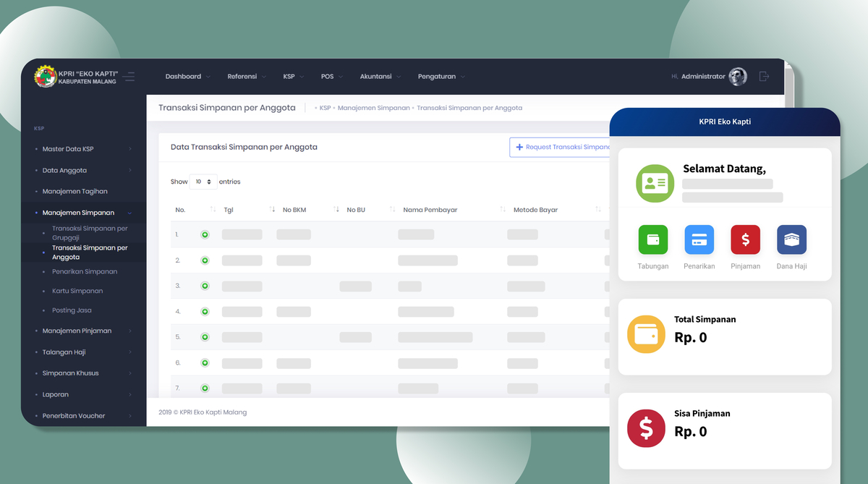The height and width of the screenshot is (484, 868).
Task: Open the Tabungan savings icon
Action: pyautogui.click(x=653, y=240)
